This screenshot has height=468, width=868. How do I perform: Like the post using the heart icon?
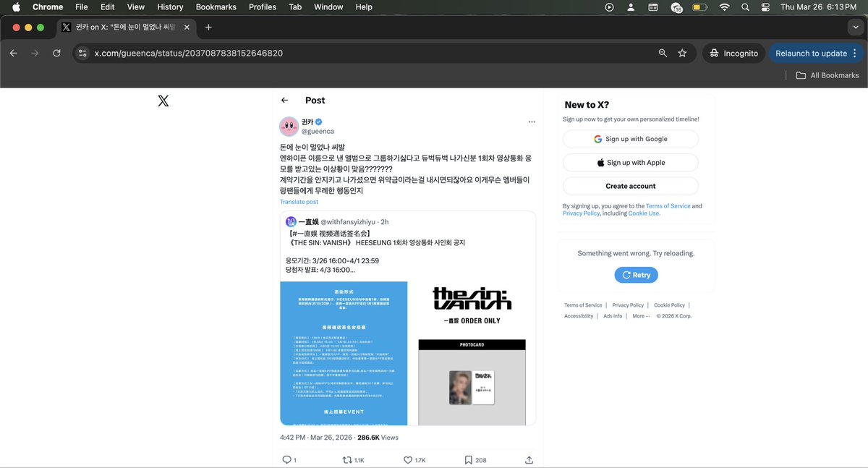pyautogui.click(x=407, y=459)
